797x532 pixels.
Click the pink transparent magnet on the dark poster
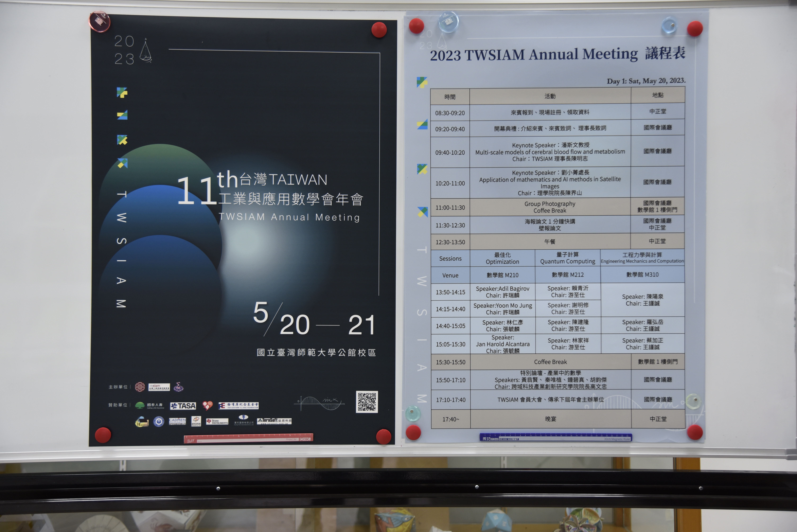[100, 22]
